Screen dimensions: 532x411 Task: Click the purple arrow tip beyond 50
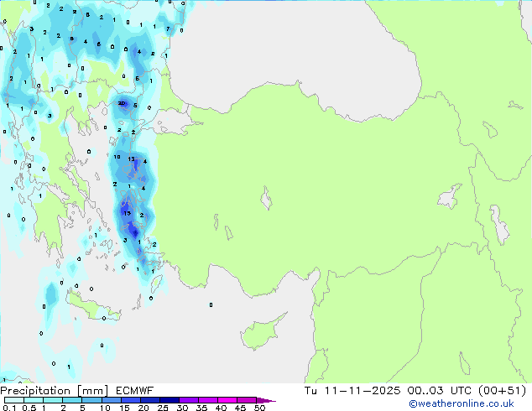(x=265, y=400)
